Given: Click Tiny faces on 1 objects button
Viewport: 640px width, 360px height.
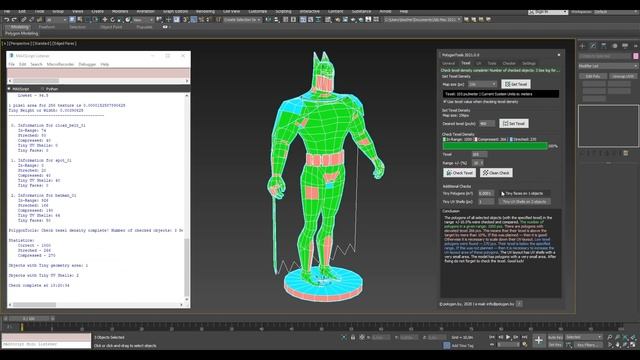Looking at the screenshot, I should (x=524, y=193).
